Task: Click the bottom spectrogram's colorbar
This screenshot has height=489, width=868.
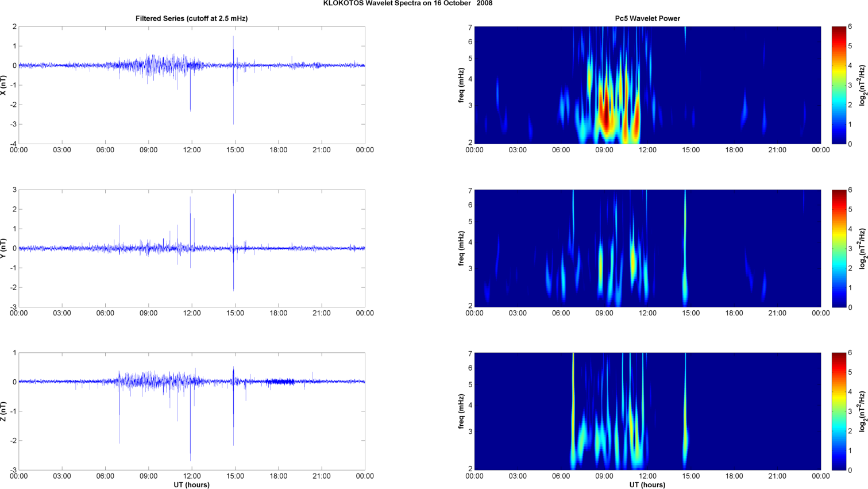Action: 839,411
